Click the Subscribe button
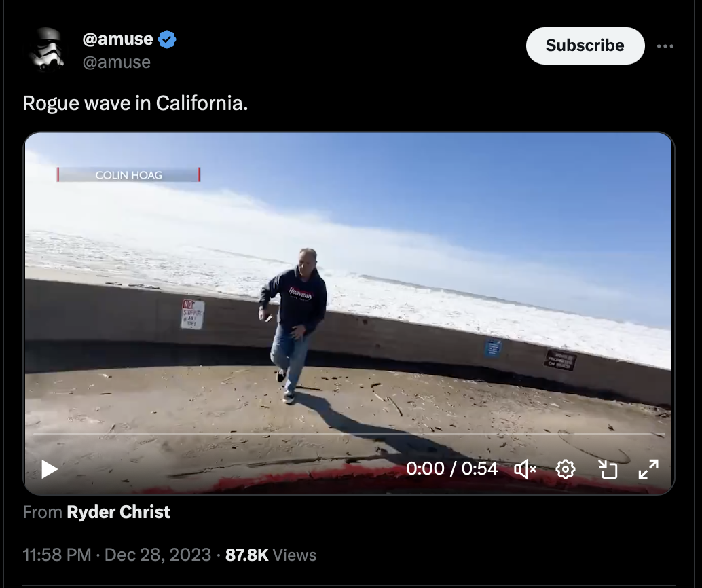The height and width of the screenshot is (588, 702). click(585, 45)
